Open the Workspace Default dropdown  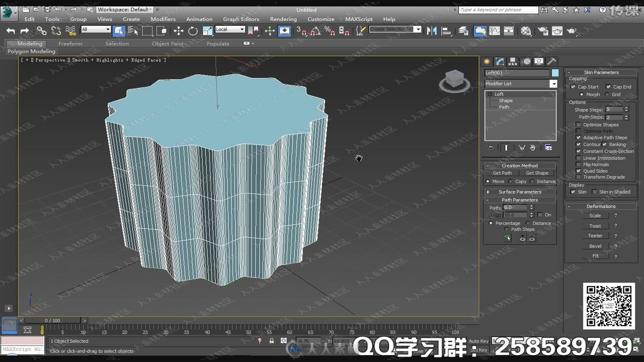pos(125,9)
